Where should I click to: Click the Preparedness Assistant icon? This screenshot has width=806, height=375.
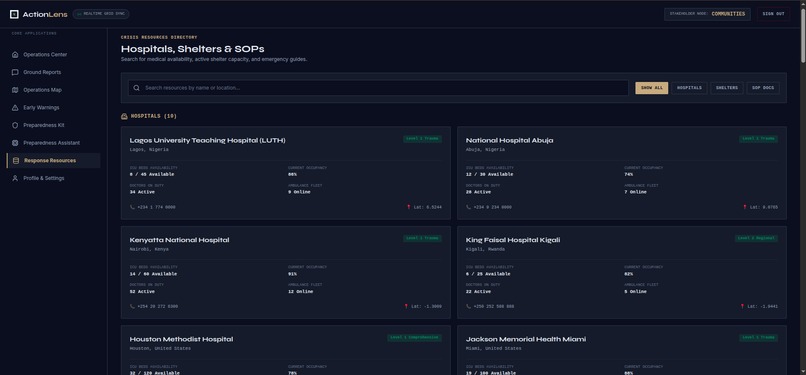click(15, 143)
